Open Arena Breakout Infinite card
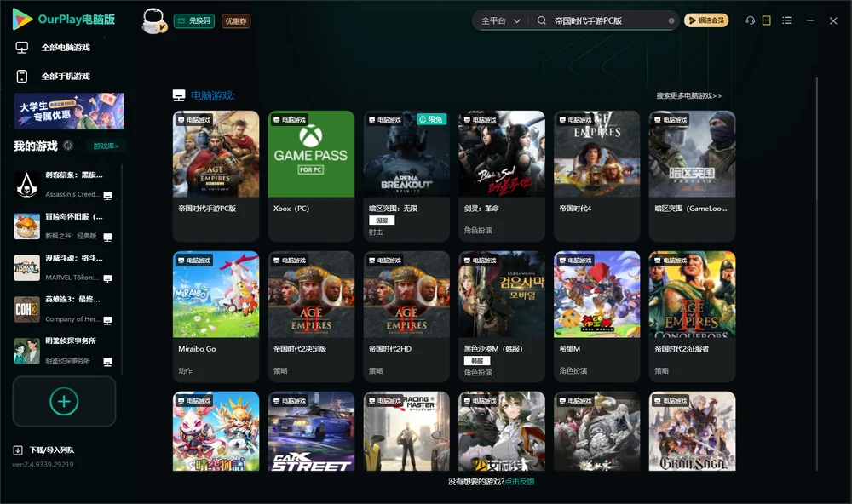Image resolution: width=852 pixels, height=504 pixels. pyautogui.click(x=406, y=176)
